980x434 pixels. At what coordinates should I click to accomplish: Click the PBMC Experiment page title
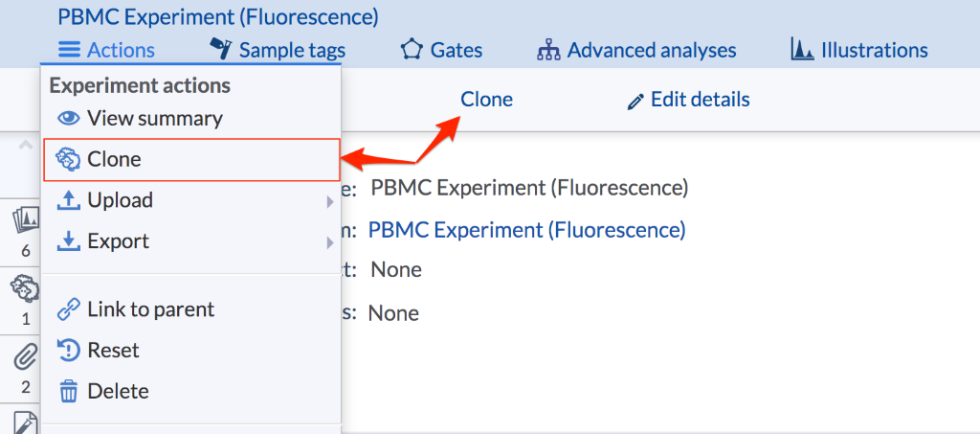[x=218, y=17]
